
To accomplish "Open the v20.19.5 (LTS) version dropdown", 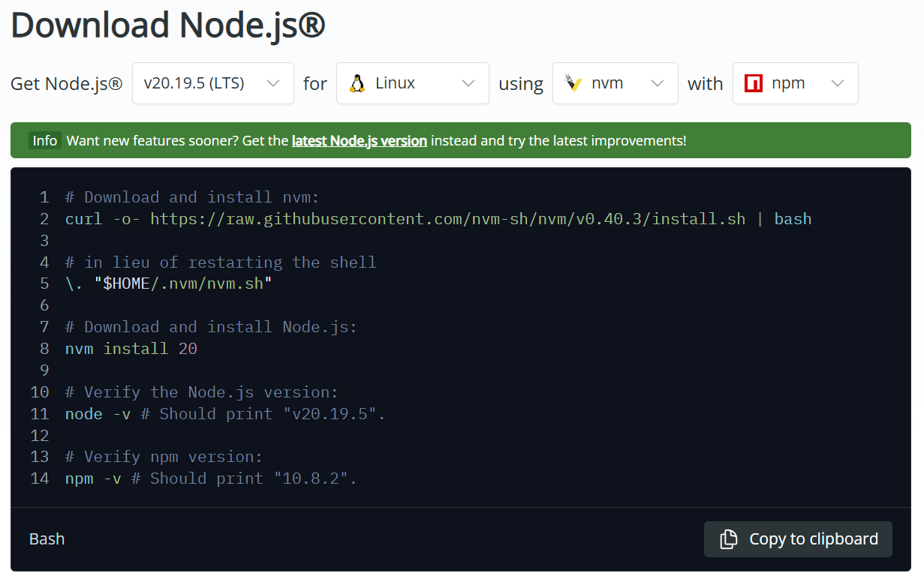I will pyautogui.click(x=213, y=83).
